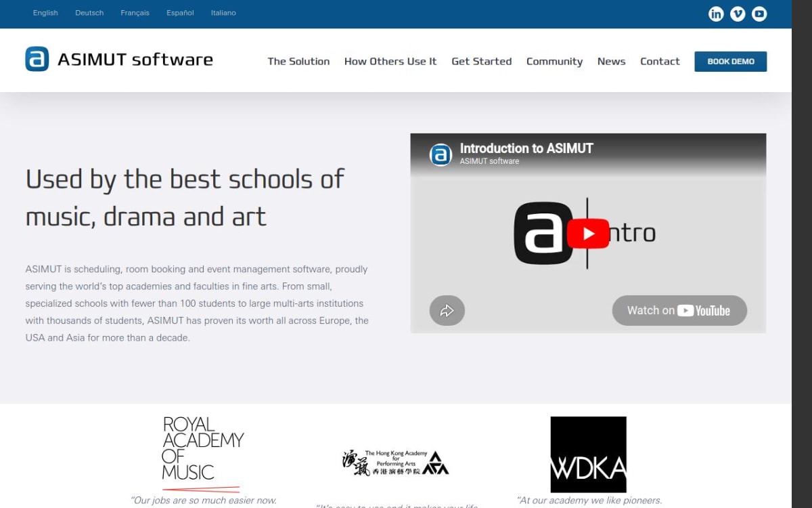Go to News page
Image resolution: width=812 pixels, height=508 pixels.
tap(611, 61)
